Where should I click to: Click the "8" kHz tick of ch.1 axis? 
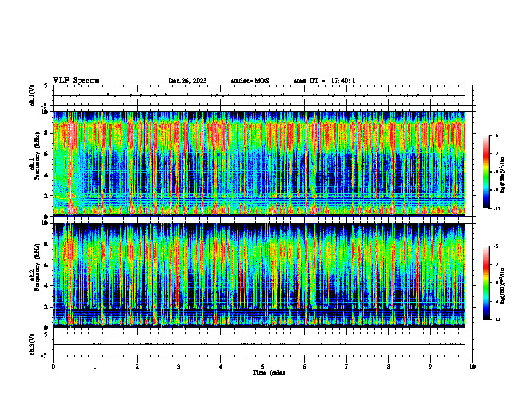[x=47, y=133]
